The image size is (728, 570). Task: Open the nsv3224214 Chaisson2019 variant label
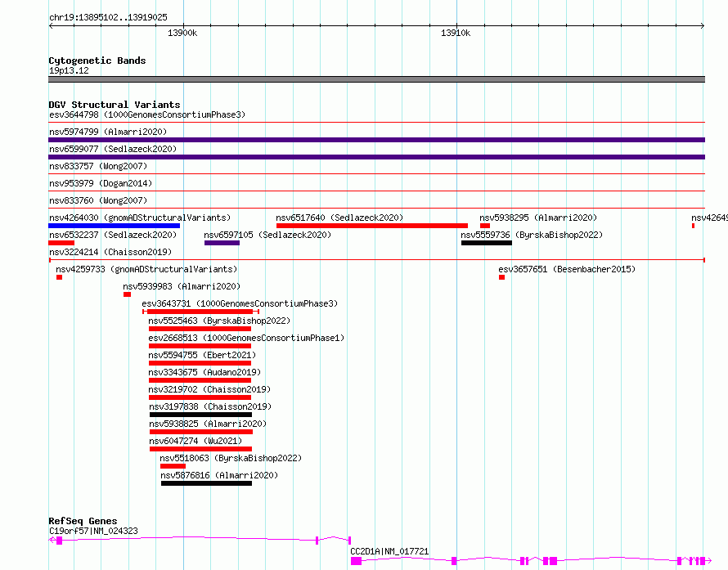(110, 252)
